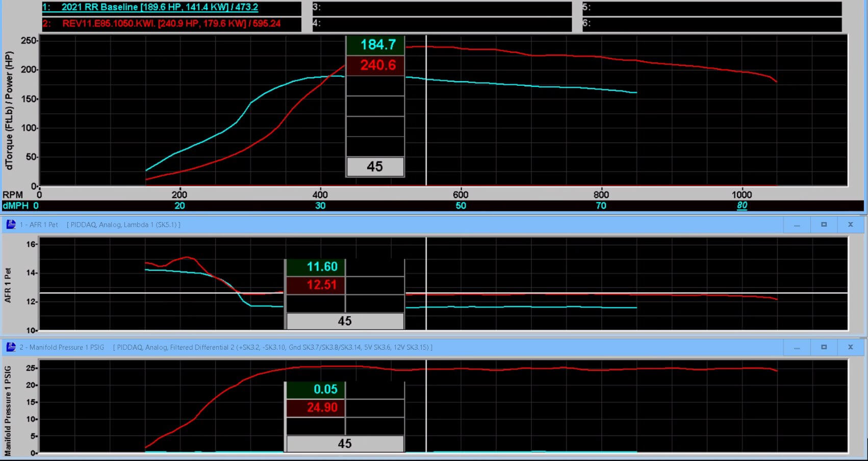
Task: Click empty run slot 3
Action: coord(442,8)
